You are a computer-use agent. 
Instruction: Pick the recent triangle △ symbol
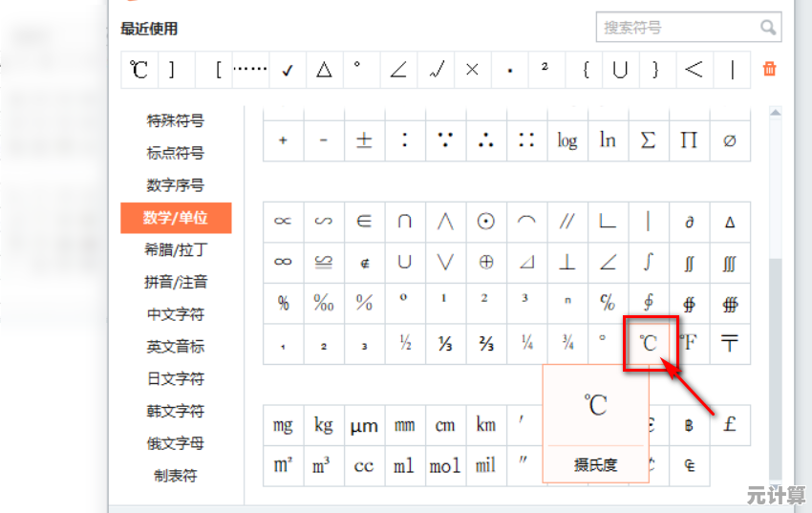[324, 70]
